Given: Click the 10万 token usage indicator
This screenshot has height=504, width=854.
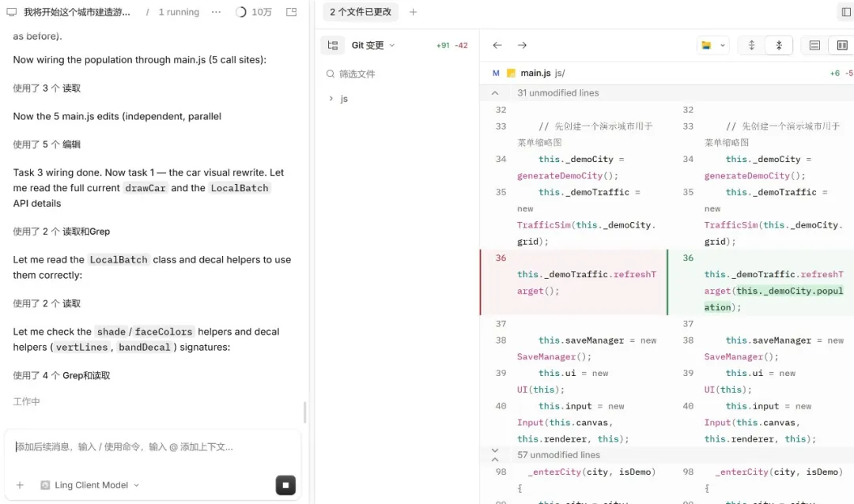Looking at the screenshot, I should coord(253,12).
